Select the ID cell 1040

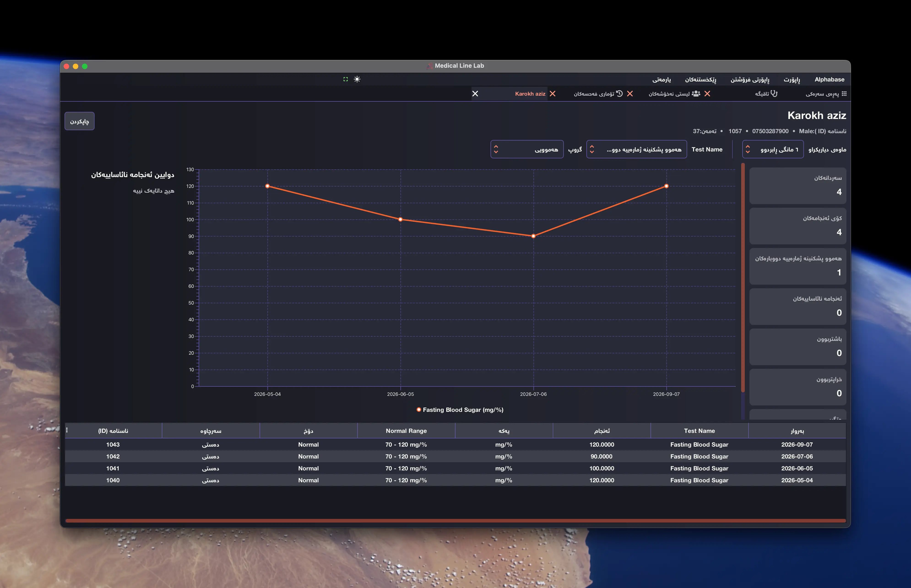pos(113,480)
